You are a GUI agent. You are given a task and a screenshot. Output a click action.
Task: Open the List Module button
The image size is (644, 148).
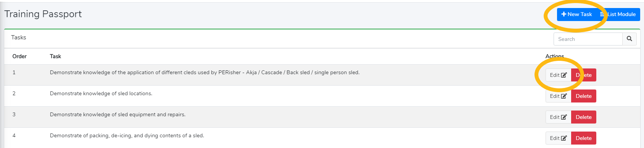coord(618,15)
